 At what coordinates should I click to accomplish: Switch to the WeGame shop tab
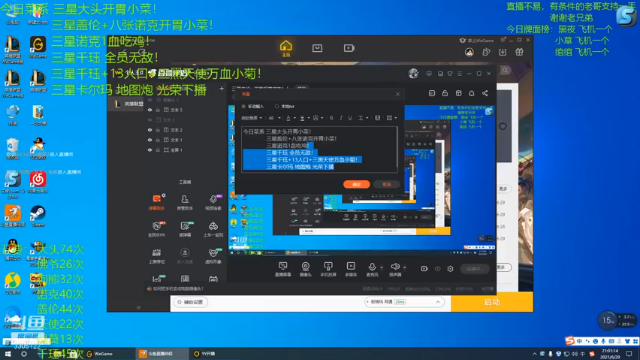coord(317,48)
